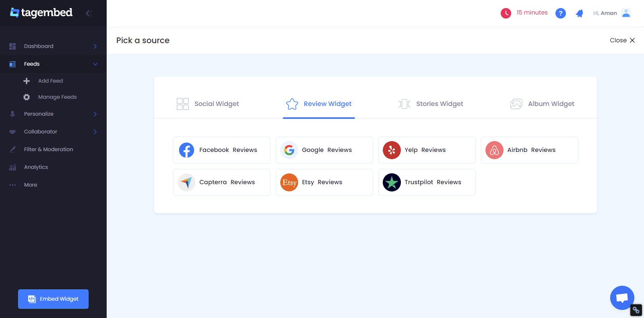
Task: Click the Feeds label in sidebar
Action: point(32,64)
